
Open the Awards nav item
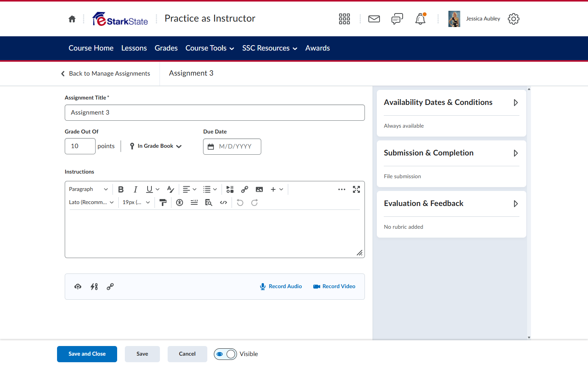pyautogui.click(x=318, y=48)
